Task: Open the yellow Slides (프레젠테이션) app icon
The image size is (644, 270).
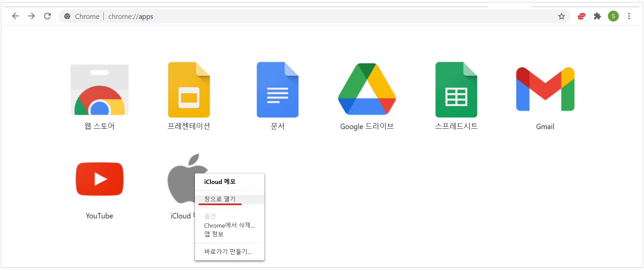Action: pyautogui.click(x=189, y=90)
